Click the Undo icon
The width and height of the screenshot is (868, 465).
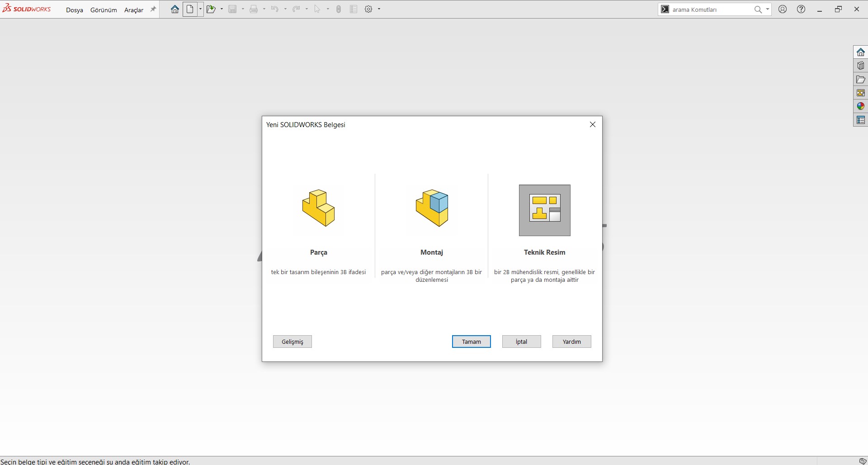point(275,9)
